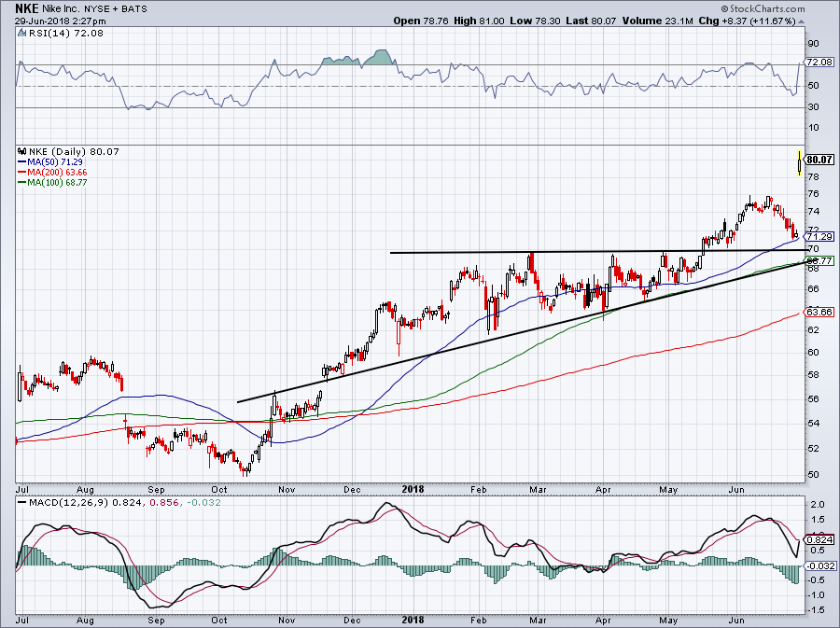This screenshot has width=840, height=628.
Task: Click the Jun label under the MACD panel
Action: coord(736,621)
